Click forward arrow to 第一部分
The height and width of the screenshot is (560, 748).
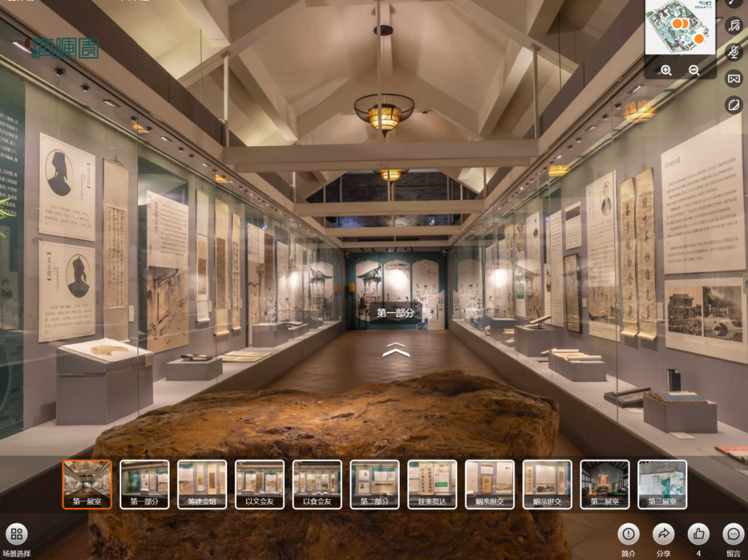coord(395,350)
